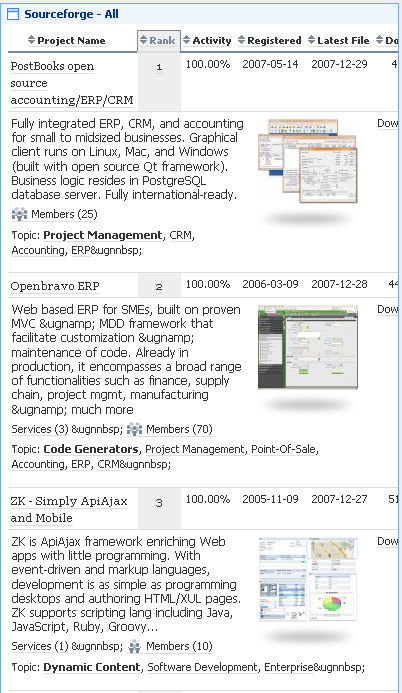Screen dimensions: 402x693
Task: Open PostBooks ERP topic link
Action: pos(81,250)
